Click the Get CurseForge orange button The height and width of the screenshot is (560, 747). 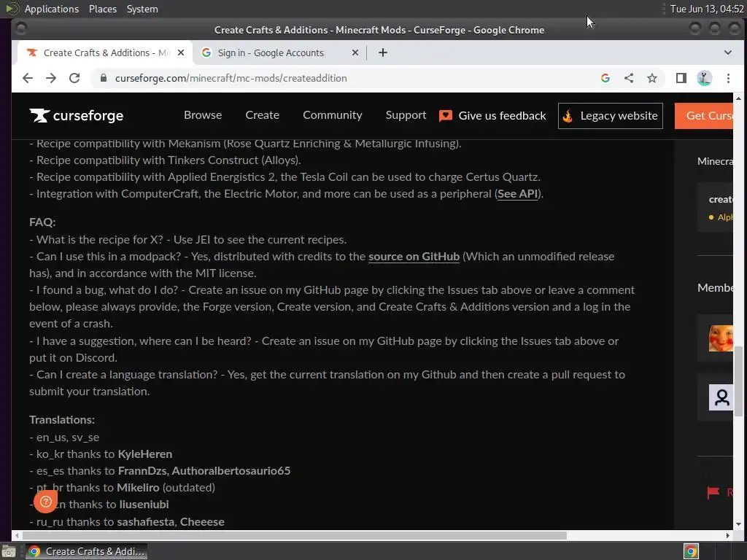(704, 116)
